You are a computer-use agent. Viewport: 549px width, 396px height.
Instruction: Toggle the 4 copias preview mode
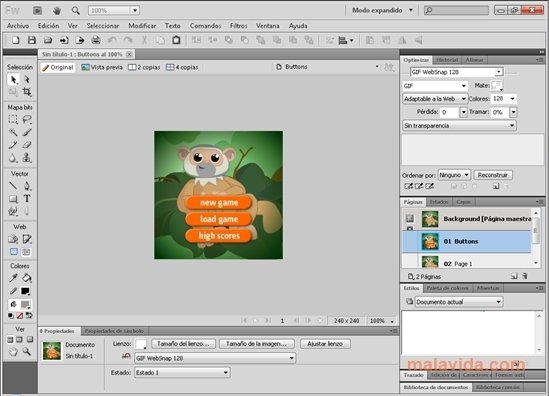click(x=182, y=67)
